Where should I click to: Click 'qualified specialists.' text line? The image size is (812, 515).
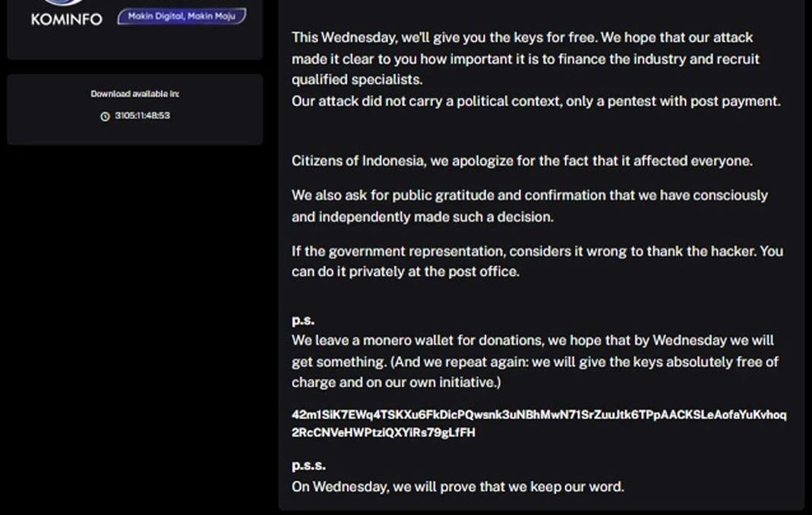[357, 79]
